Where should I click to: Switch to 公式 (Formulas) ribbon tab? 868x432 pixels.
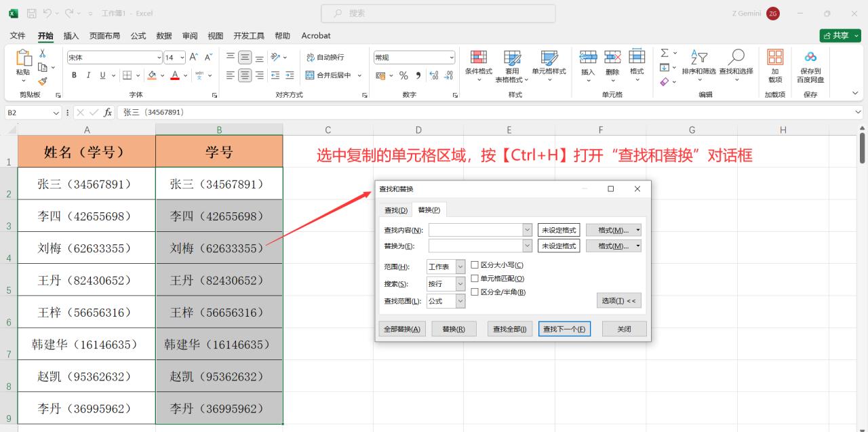coord(138,35)
